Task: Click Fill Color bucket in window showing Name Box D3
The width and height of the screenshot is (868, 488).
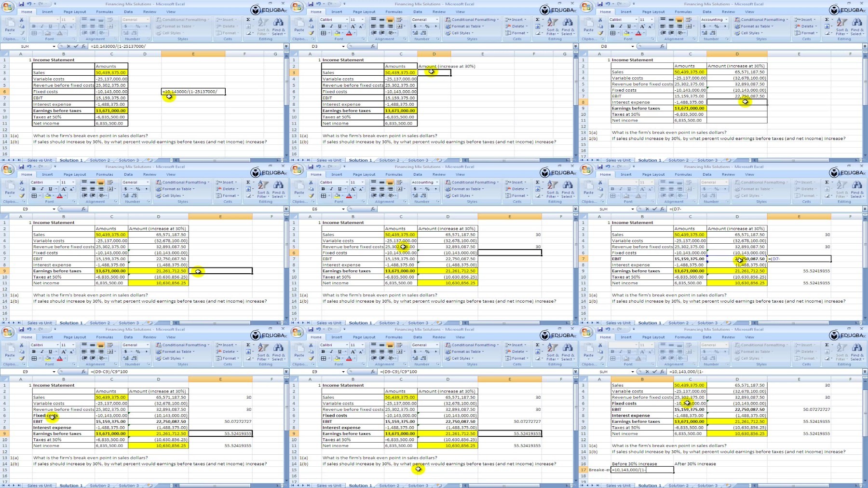Action: click(x=337, y=33)
